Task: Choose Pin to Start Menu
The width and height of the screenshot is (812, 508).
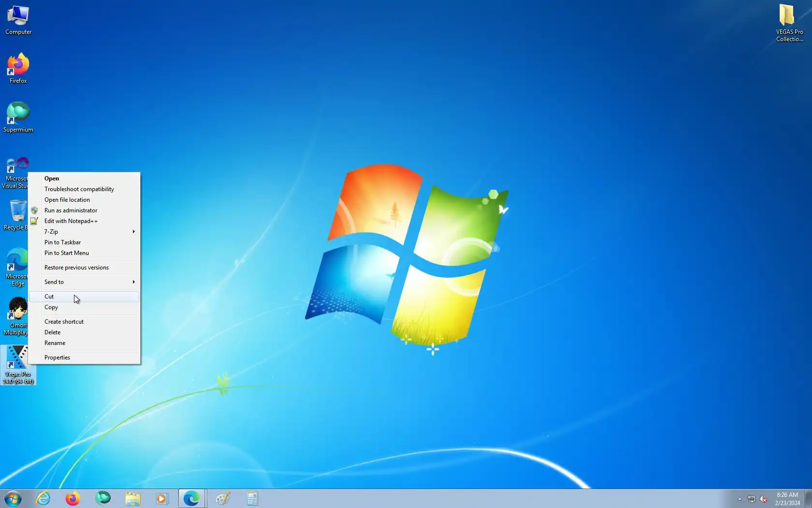Action: point(84,253)
